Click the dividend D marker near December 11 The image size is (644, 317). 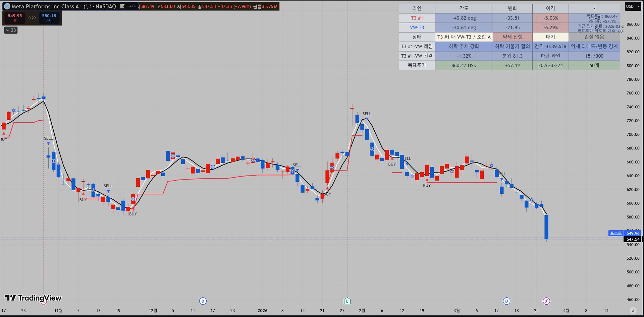tap(203, 301)
